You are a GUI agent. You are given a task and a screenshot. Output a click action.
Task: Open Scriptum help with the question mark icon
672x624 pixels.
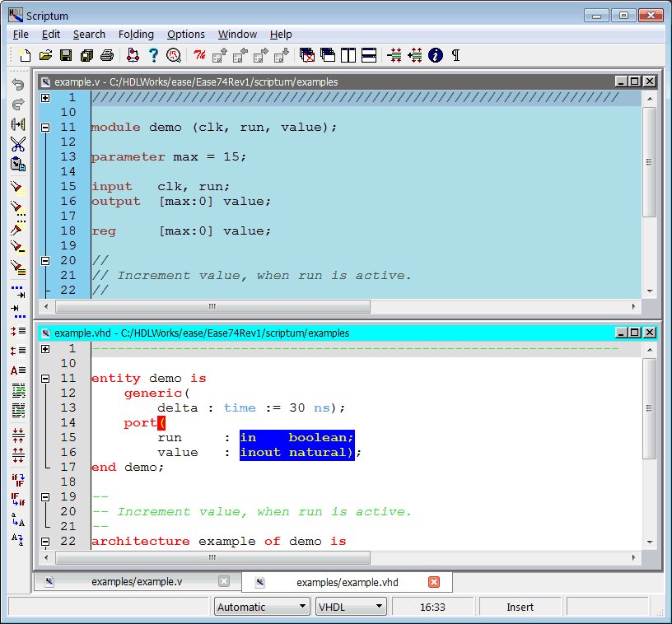tap(153, 55)
